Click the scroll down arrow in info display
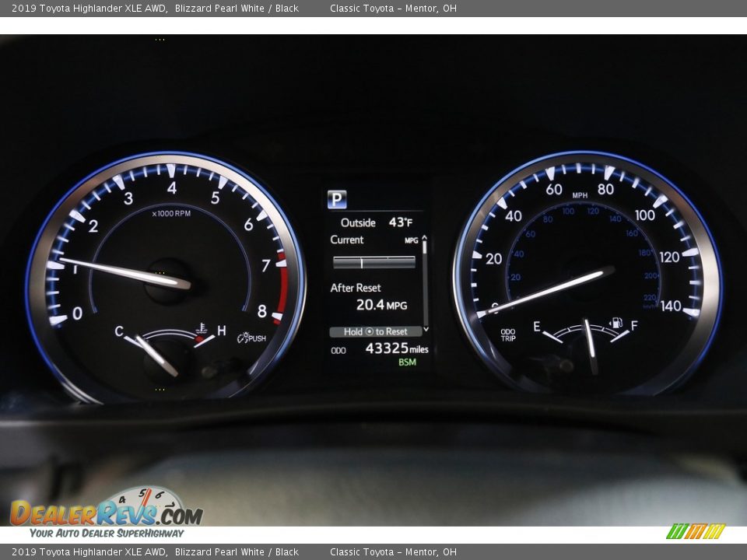This screenshot has height=560, width=747. pos(425,329)
